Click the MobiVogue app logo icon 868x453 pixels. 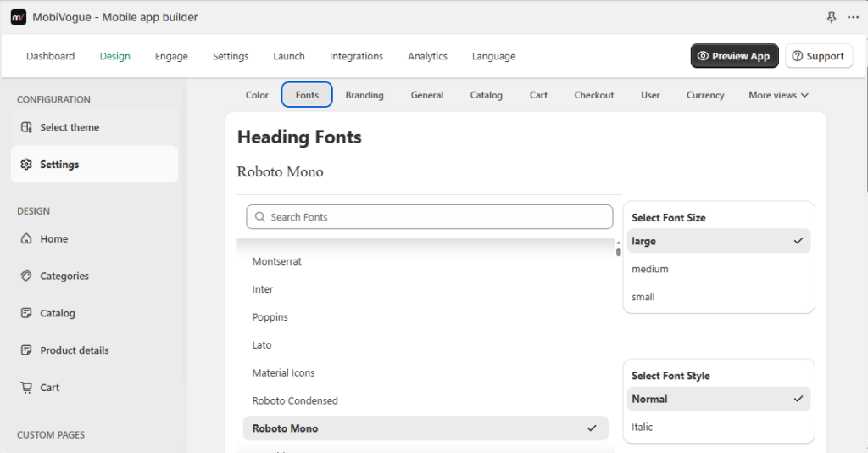coord(19,17)
